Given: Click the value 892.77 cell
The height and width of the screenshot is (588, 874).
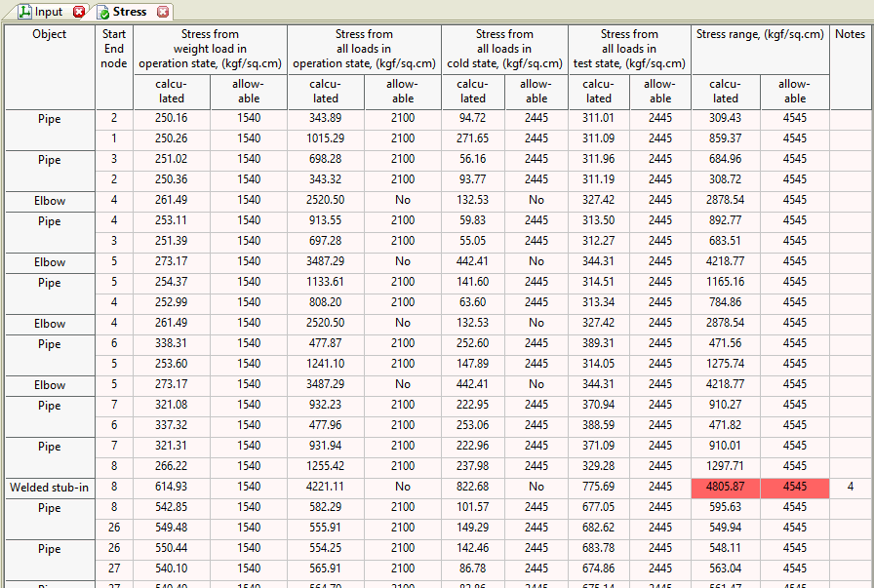Looking at the screenshot, I should pyautogui.click(x=725, y=220).
